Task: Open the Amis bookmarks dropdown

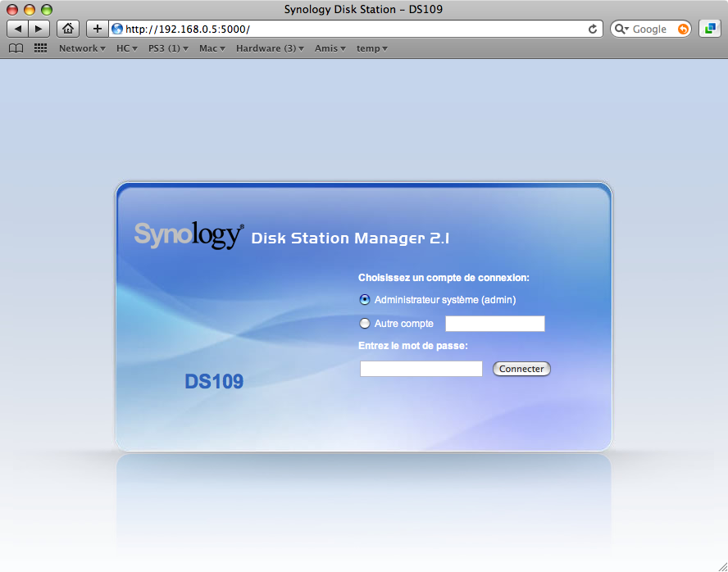Action: click(330, 48)
